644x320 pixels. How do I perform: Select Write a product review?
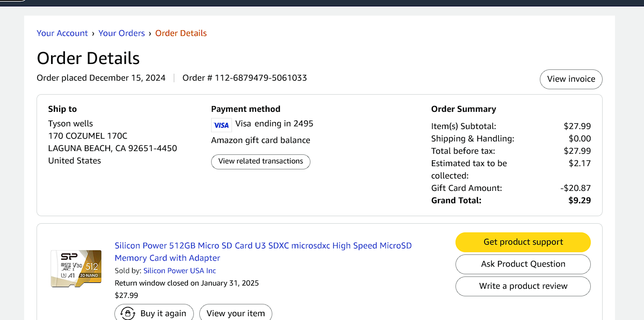[x=523, y=286]
